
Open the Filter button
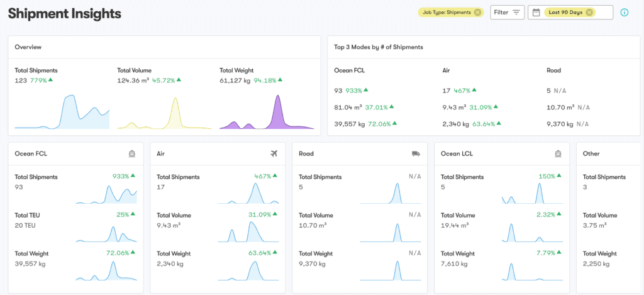(508, 13)
